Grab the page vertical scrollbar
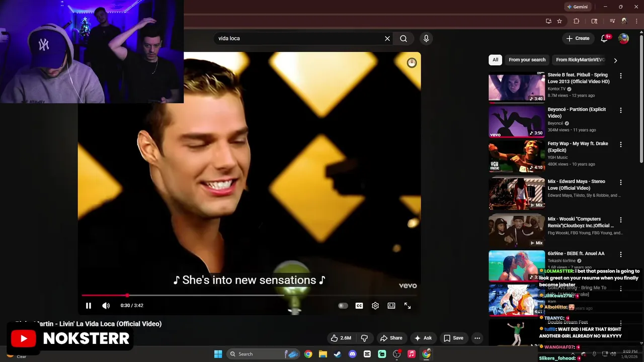Image resolution: width=644 pixels, height=362 pixels. tap(641, 98)
